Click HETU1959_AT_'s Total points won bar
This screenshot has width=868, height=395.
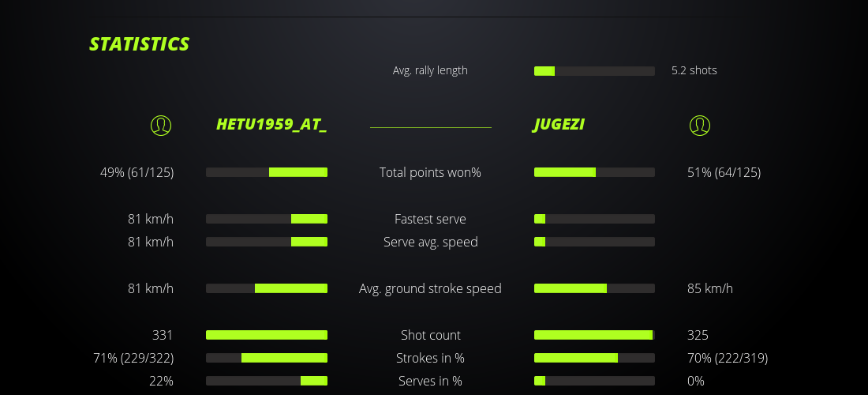coord(267,172)
